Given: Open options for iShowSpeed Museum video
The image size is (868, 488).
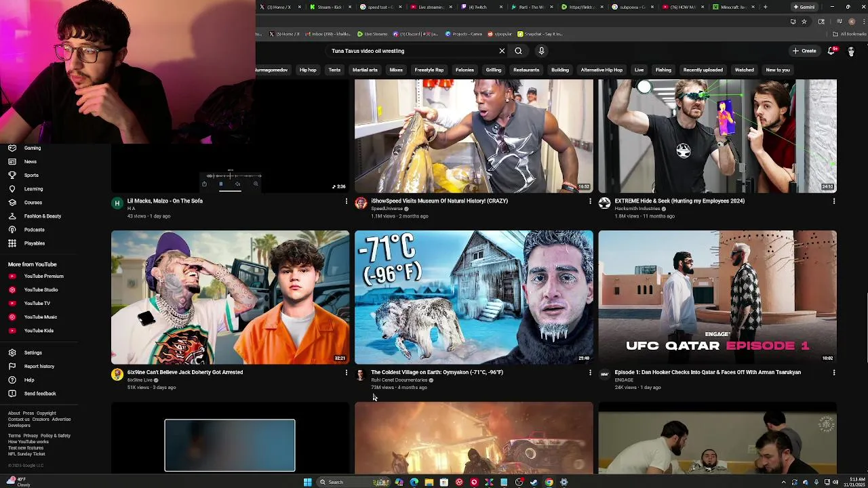Looking at the screenshot, I should point(590,201).
